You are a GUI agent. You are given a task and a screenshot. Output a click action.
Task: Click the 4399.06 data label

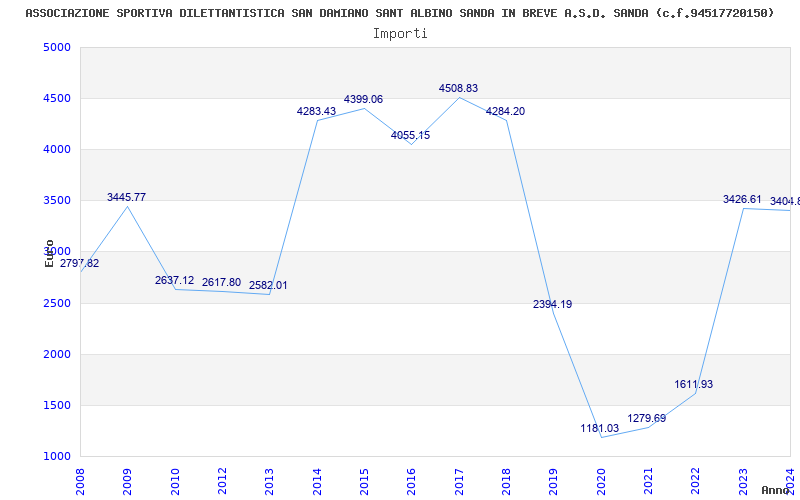pyautogui.click(x=363, y=99)
